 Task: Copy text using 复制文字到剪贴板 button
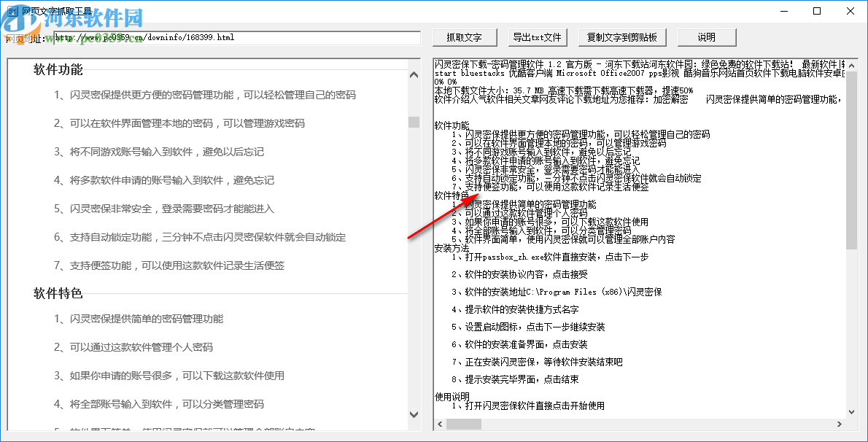623,37
